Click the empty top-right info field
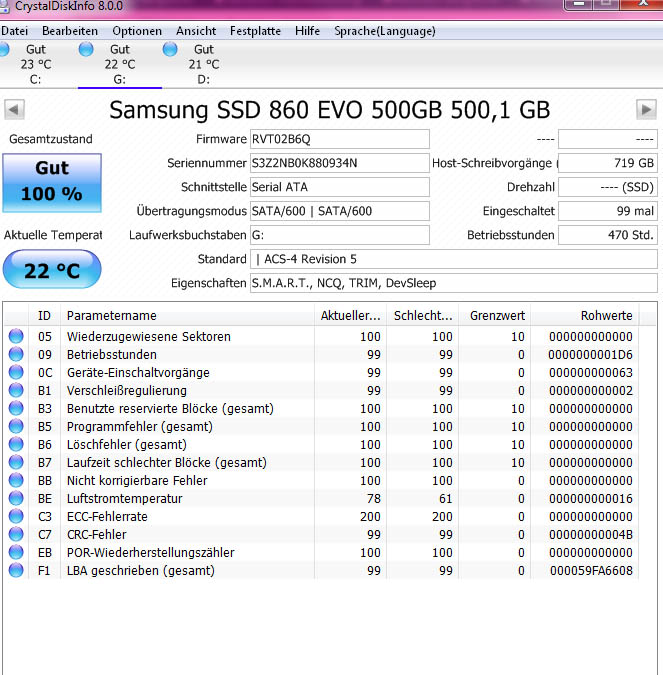Image resolution: width=663 pixels, height=675 pixels. click(608, 139)
